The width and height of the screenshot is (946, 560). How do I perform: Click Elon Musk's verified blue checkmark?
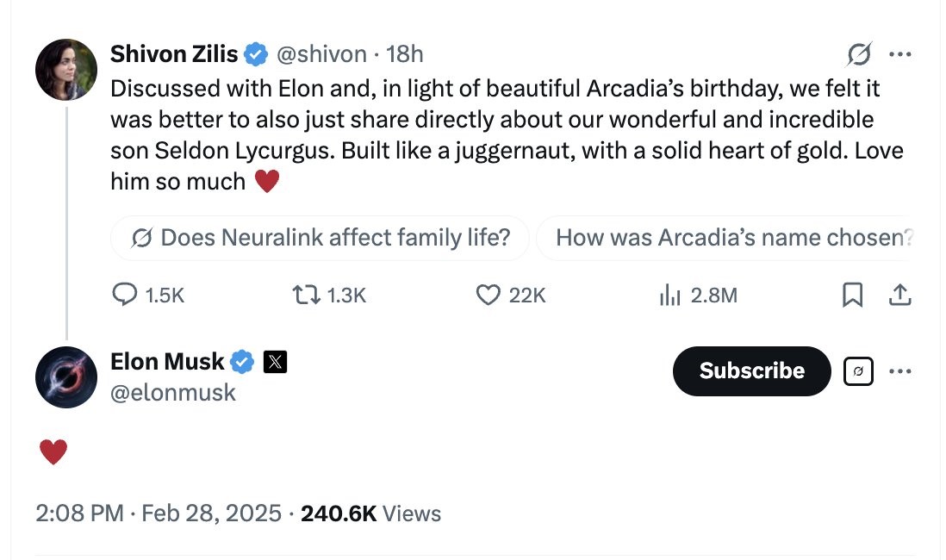[x=242, y=363]
